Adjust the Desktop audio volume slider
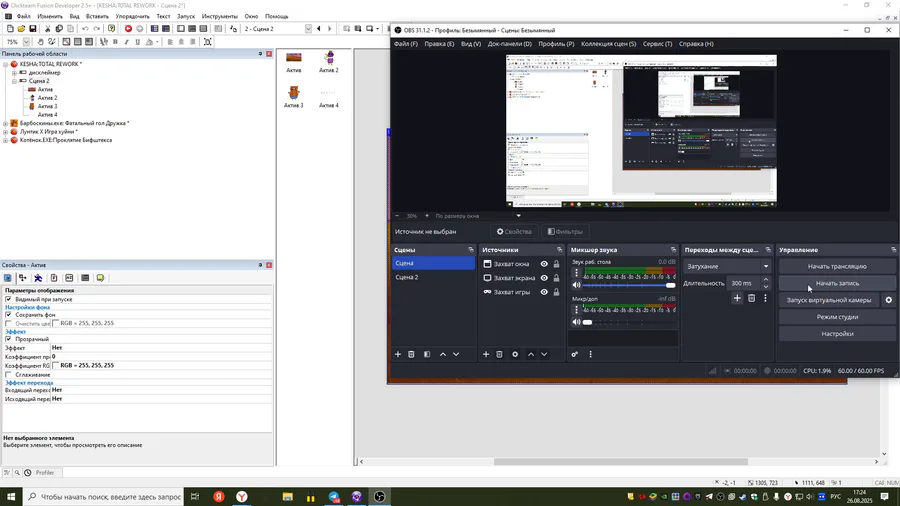Image resolution: width=900 pixels, height=506 pixels. (x=630, y=285)
